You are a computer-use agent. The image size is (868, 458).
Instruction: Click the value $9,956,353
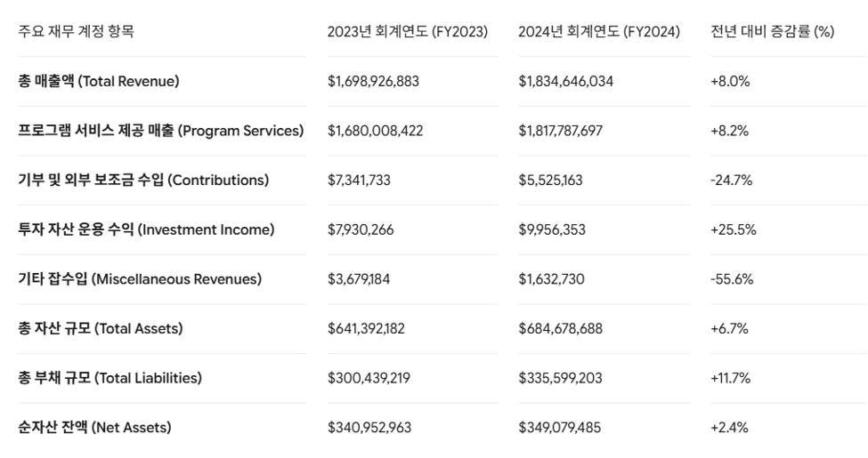(552, 229)
